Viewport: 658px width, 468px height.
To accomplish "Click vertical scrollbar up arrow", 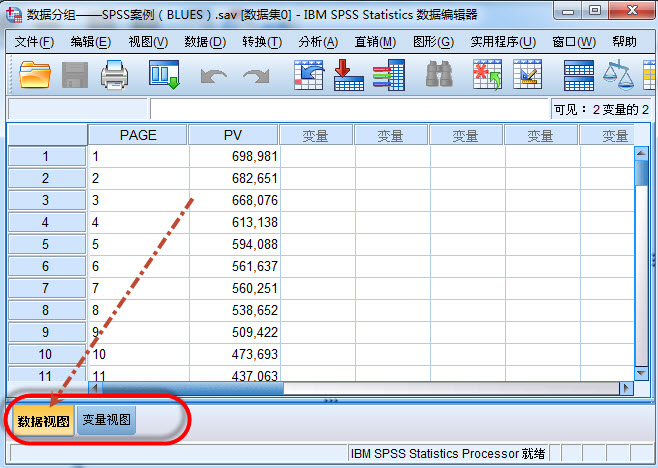I will 642,153.
